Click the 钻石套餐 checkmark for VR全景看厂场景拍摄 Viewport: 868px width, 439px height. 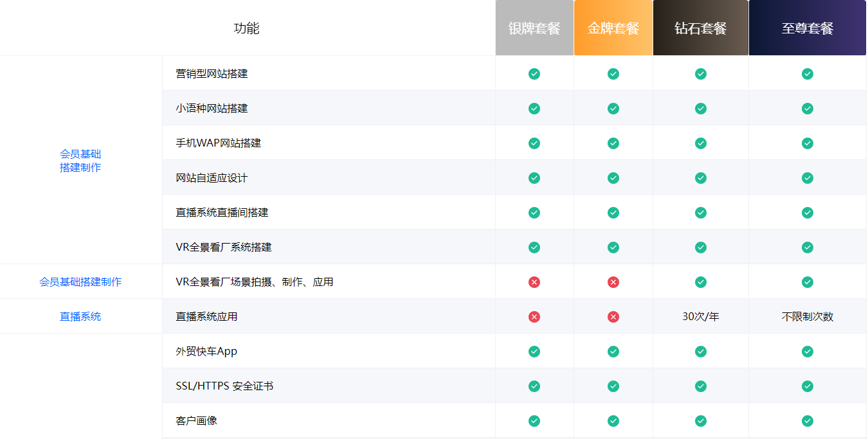pyautogui.click(x=701, y=282)
